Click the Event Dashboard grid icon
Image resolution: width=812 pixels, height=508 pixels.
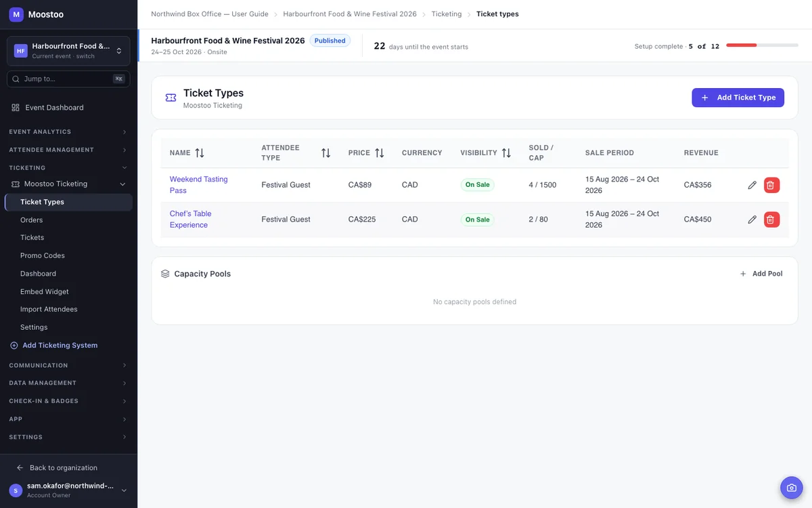[16, 108]
